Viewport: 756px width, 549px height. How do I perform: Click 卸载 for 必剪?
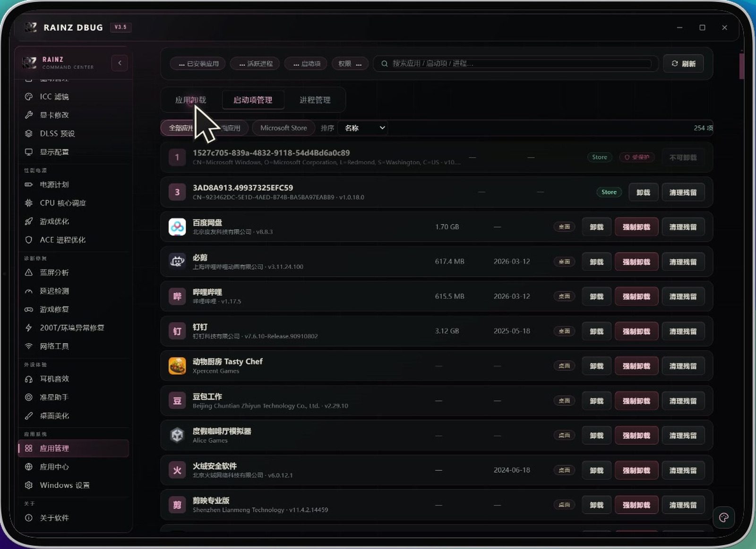[596, 262]
